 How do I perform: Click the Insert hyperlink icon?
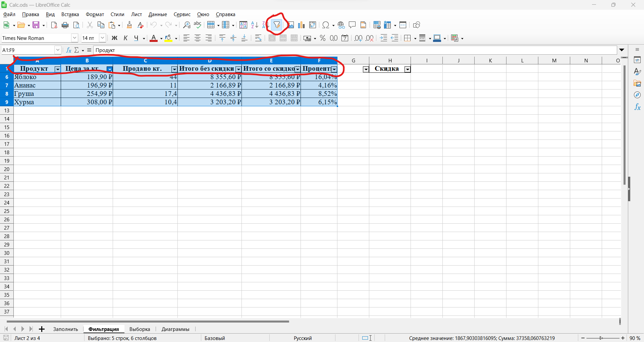click(x=341, y=25)
